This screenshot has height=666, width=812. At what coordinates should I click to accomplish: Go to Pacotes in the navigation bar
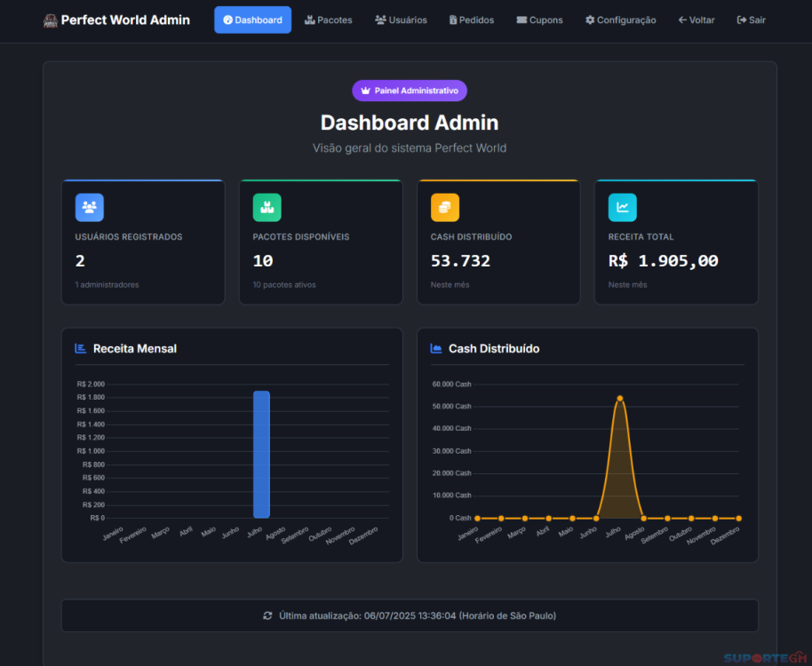click(328, 20)
